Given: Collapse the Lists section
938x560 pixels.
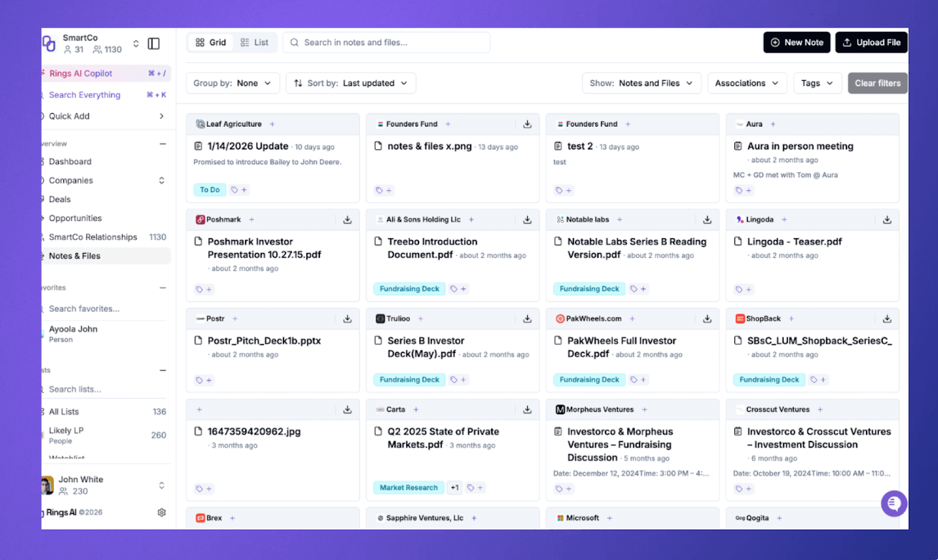Looking at the screenshot, I should click(x=163, y=370).
